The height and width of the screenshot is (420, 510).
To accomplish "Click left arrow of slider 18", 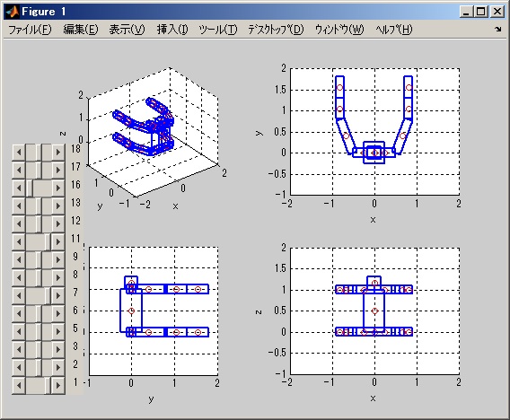I will [19, 153].
